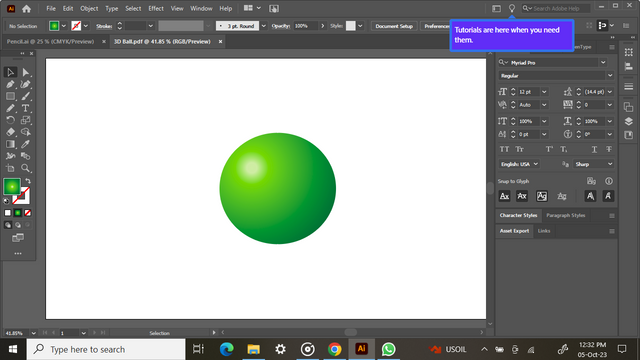Viewport: 640px width, 360px height.
Task: Select the Artboard tool
Action: pos(10,168)
